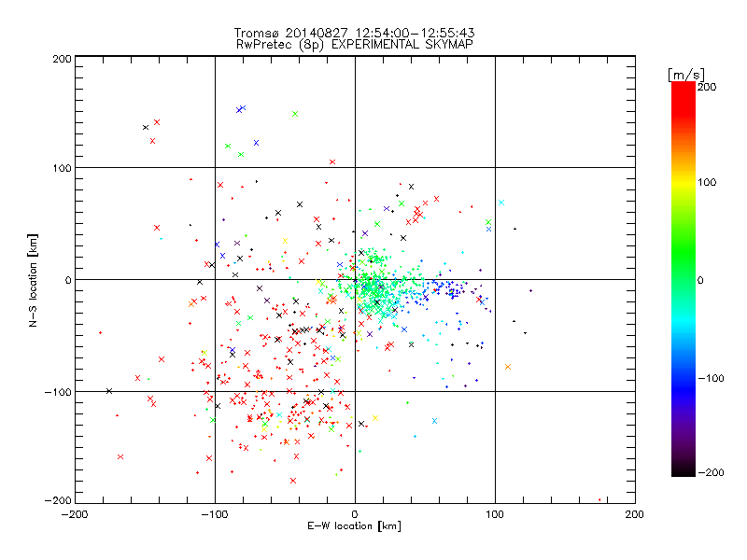The image size is (747, 560).
Task: Click the colorbar tick label 200
Action: [x=707, y=87]
